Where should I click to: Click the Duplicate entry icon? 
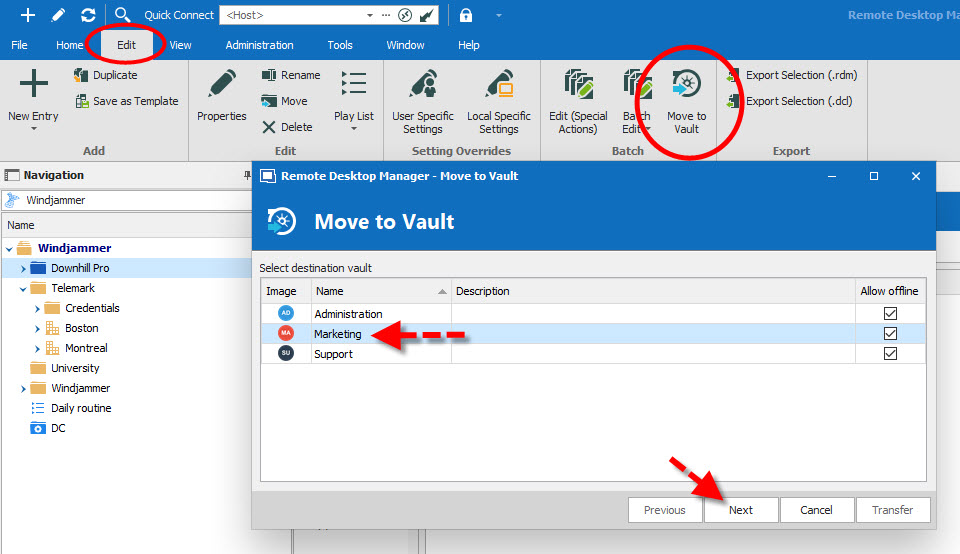[82, 75]
